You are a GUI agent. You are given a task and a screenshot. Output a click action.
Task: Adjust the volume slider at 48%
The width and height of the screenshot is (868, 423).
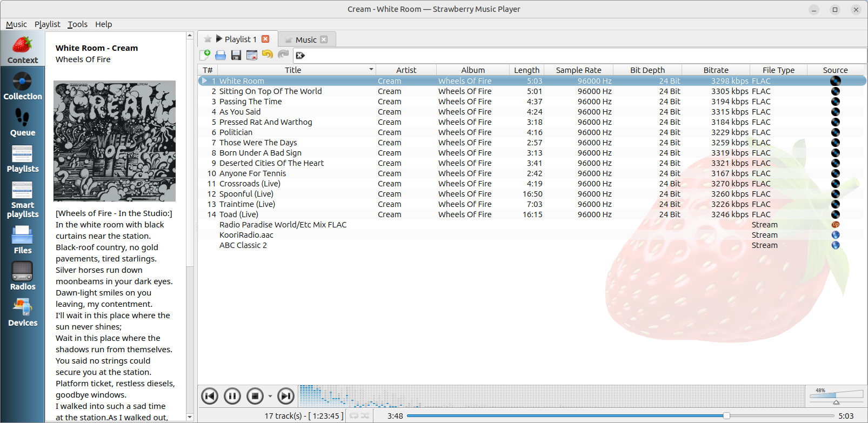pos(836,397)
